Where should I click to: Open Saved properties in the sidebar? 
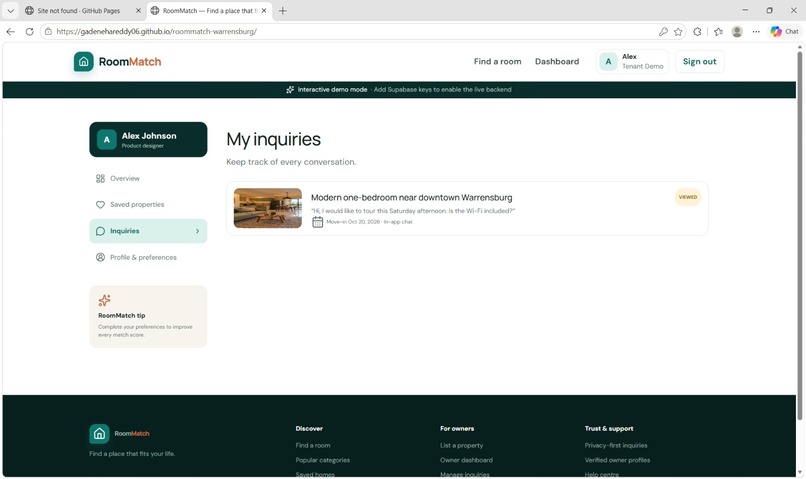click(148, 205)
